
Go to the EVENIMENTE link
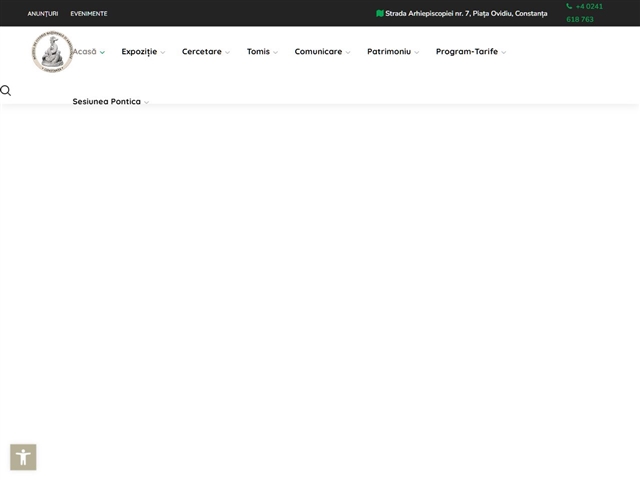(x=89, y=13)
